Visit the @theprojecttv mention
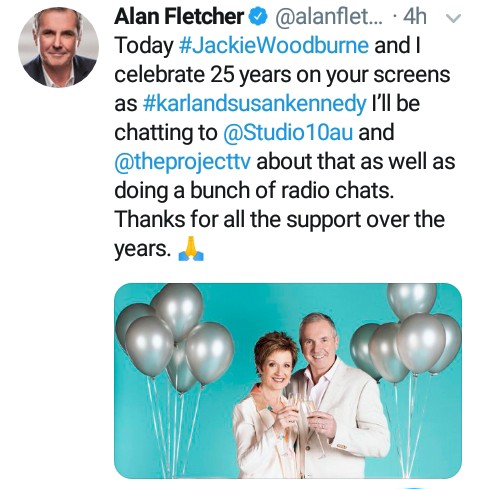The image size is (479, 489). coord(182,162)
